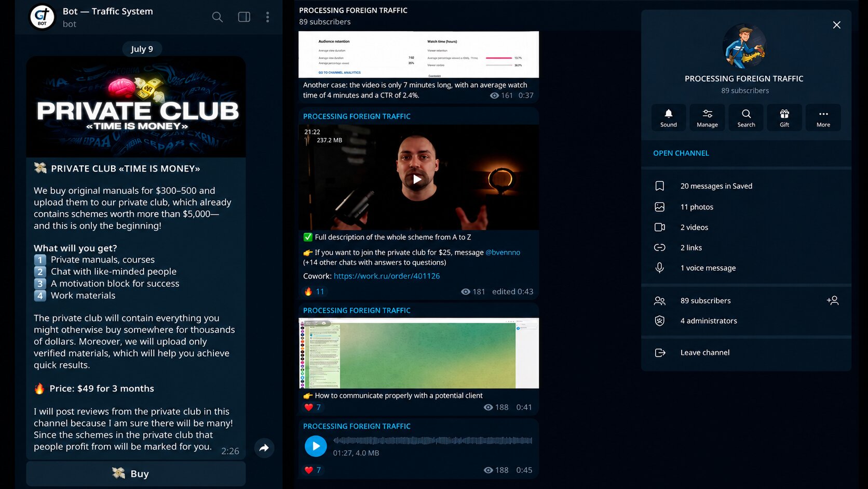Image resolution: width=868 pixels, height=489 pixels.
Task: Open the green chat screenshot image
Action: tap(418, 353)
